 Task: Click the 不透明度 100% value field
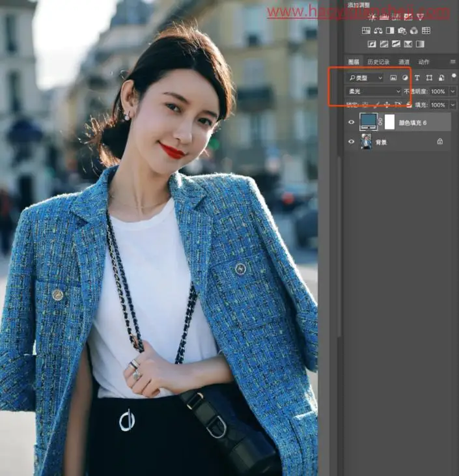(x=439, y=91)
